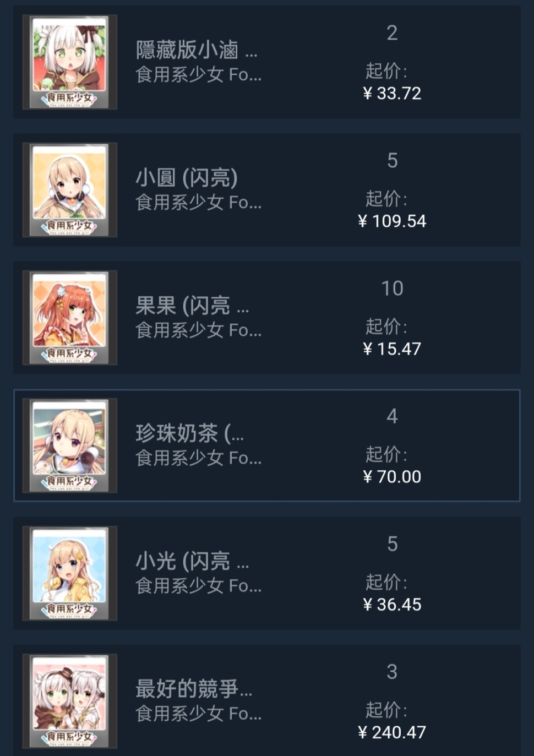534x756 pixels.
Task: Select the 最好的競爭 item title
Action: pyautogui.click(x=194, y=689)
